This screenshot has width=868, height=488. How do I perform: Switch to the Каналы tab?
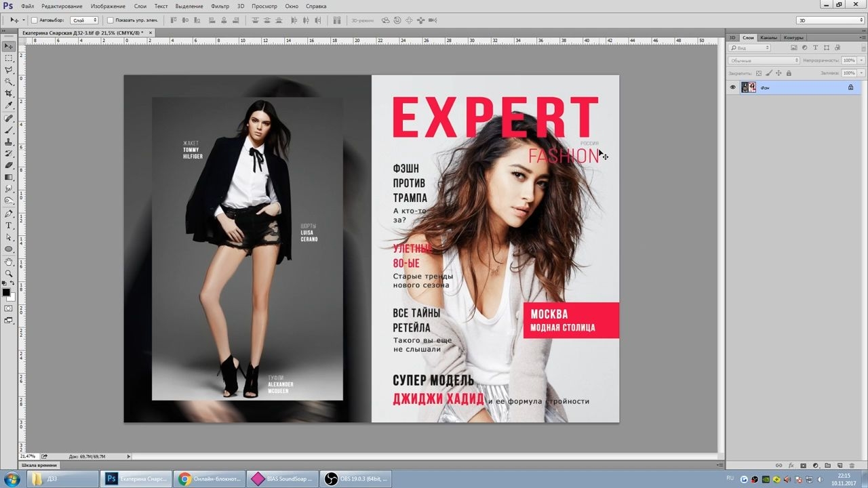pyautogui.click(x=768, y=38)
